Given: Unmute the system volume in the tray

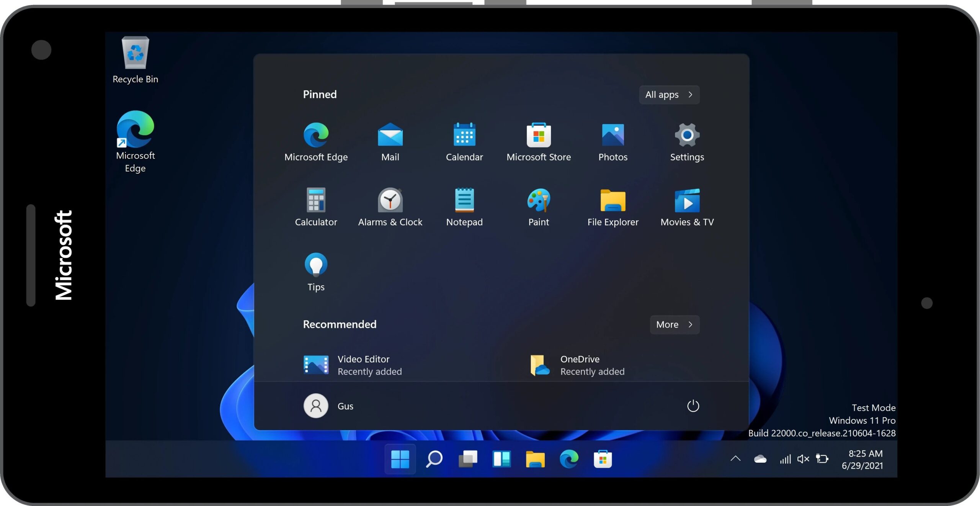Looking at the screenshot, I should [x=803, y=458].
